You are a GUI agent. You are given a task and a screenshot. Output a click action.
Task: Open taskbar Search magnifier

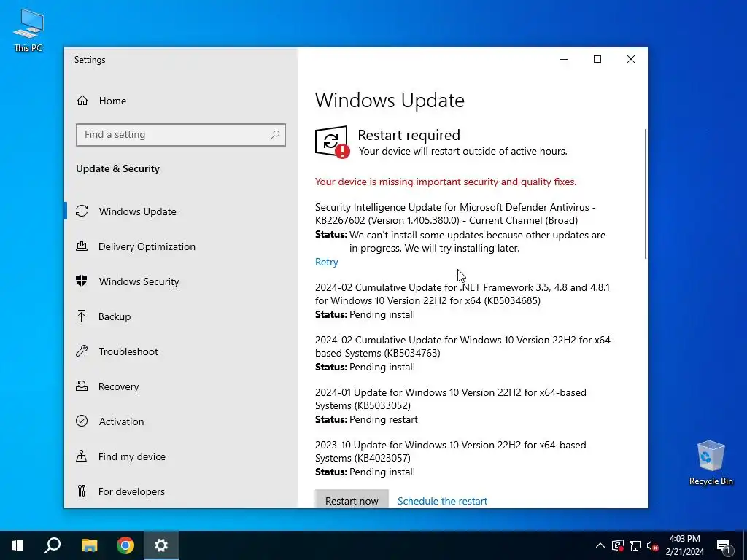pyautogui.click(x=53, y=545)
